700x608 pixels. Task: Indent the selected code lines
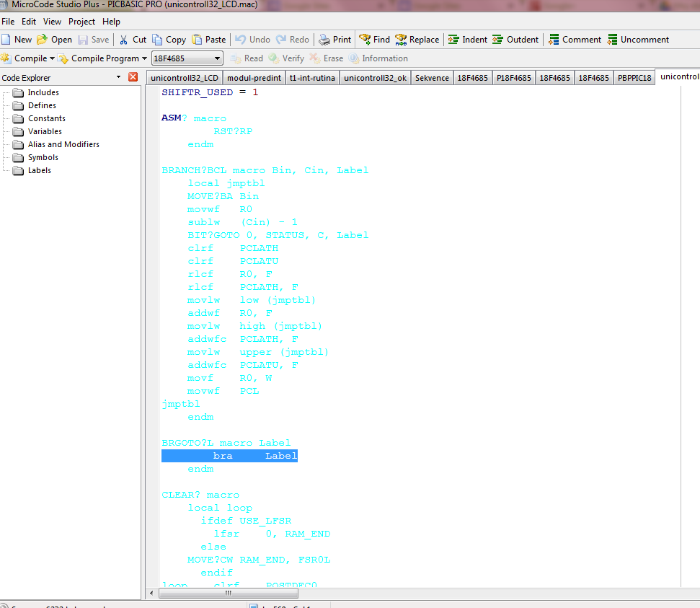coord(453,40)
